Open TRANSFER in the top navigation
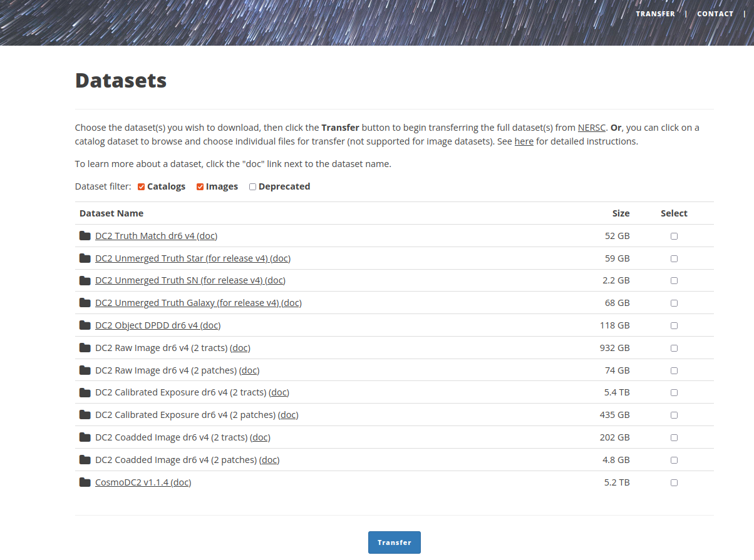754x560 pixels. [655, 14]
